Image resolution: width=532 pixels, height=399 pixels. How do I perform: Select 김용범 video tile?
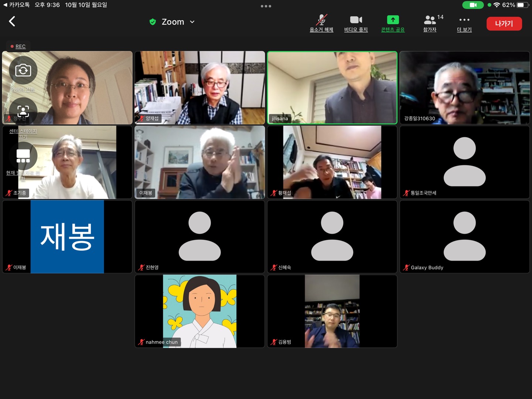click(x=332, y=311)
